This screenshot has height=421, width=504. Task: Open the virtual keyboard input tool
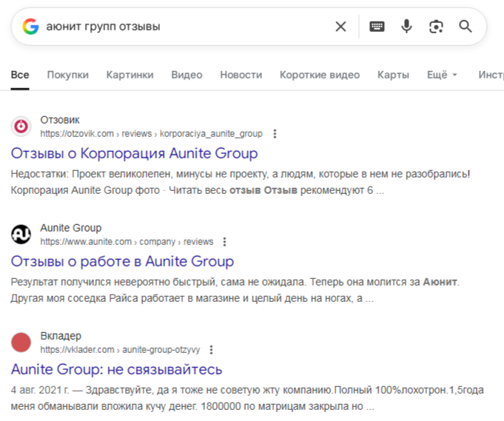[377, 27]
